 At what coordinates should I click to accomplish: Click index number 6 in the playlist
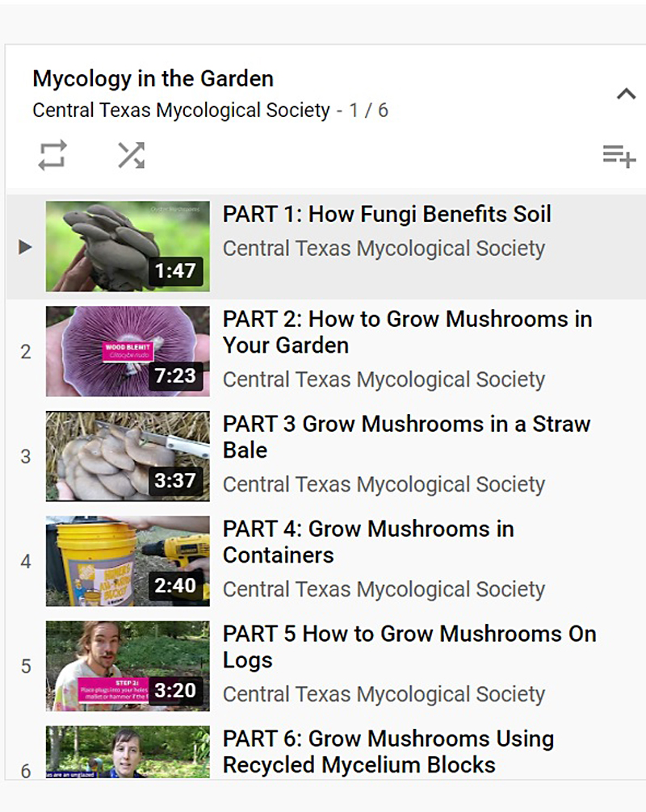[25, 771]
